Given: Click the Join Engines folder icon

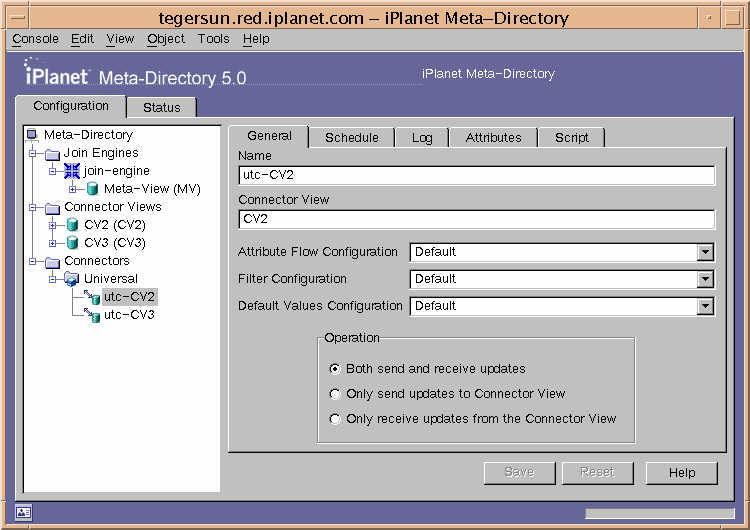Looking at the screenshot, I should click(x=52, y=154).
